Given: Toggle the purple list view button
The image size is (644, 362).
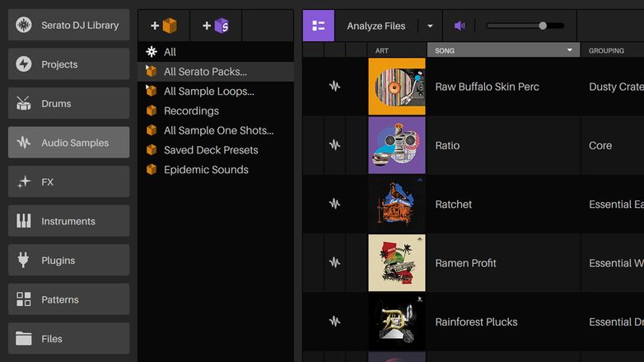Looking at the screenshot, I should point(319,26).
